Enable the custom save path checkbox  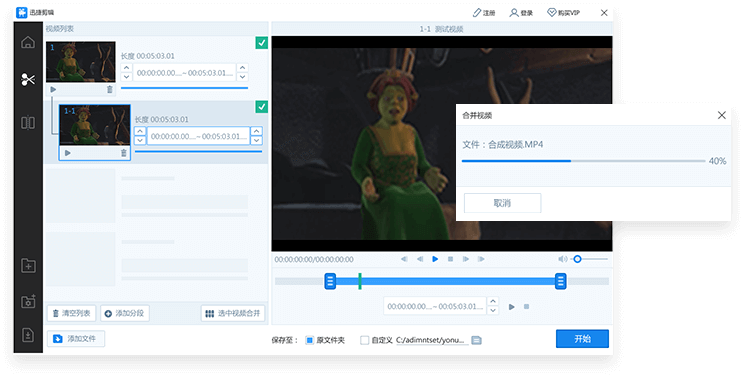[364, 340]
